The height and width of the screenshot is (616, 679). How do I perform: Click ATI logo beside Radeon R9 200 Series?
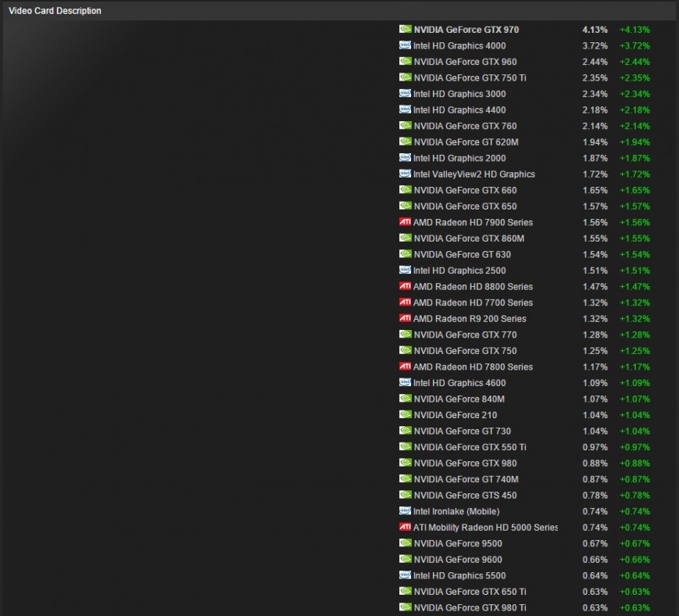(405, 318)
